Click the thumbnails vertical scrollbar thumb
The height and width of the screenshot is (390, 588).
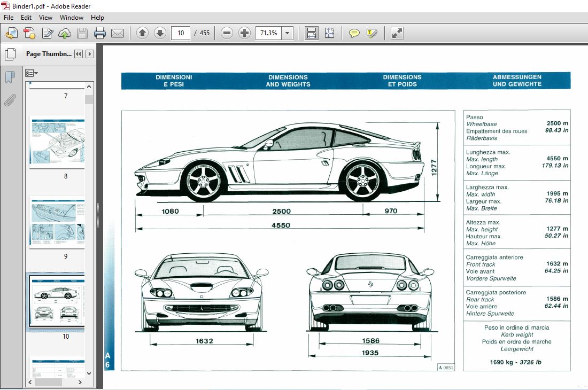[x=89, y=99]
